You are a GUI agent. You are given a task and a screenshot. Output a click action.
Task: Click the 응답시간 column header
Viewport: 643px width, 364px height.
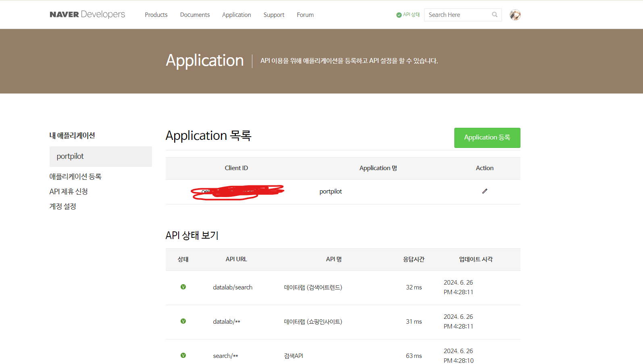click(414, 259)
